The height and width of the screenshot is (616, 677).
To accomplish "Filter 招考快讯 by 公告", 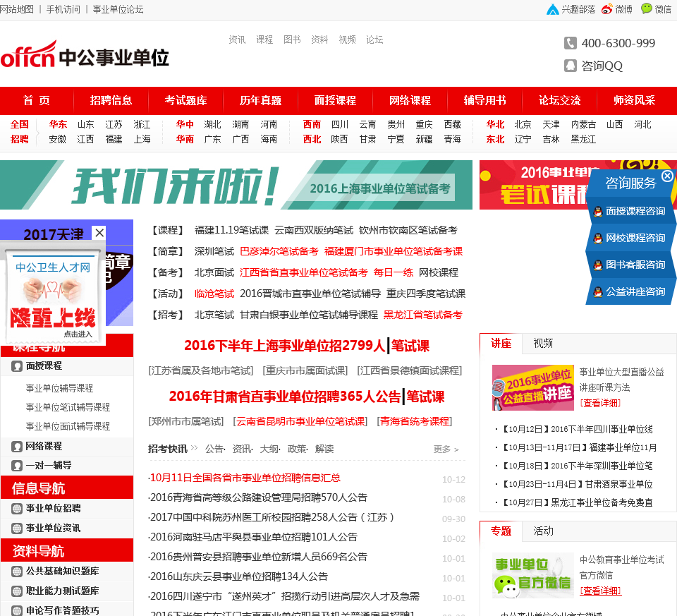I will coord(214,449).
